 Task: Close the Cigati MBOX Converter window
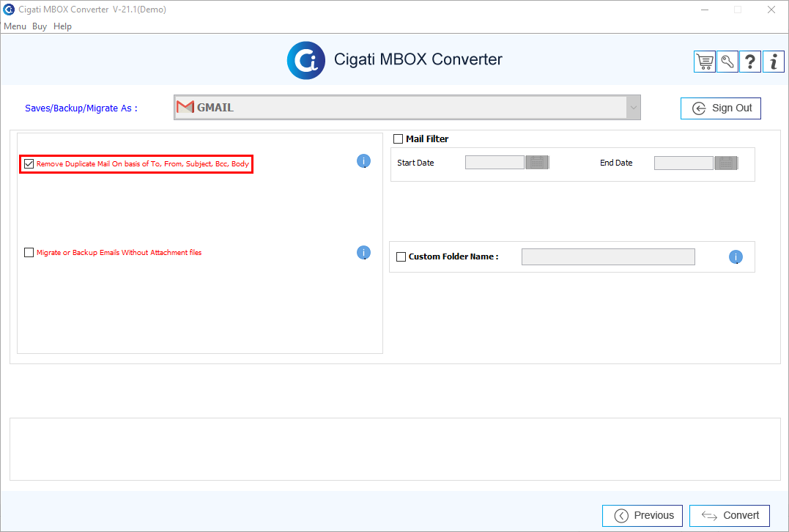tap(771, 10)
